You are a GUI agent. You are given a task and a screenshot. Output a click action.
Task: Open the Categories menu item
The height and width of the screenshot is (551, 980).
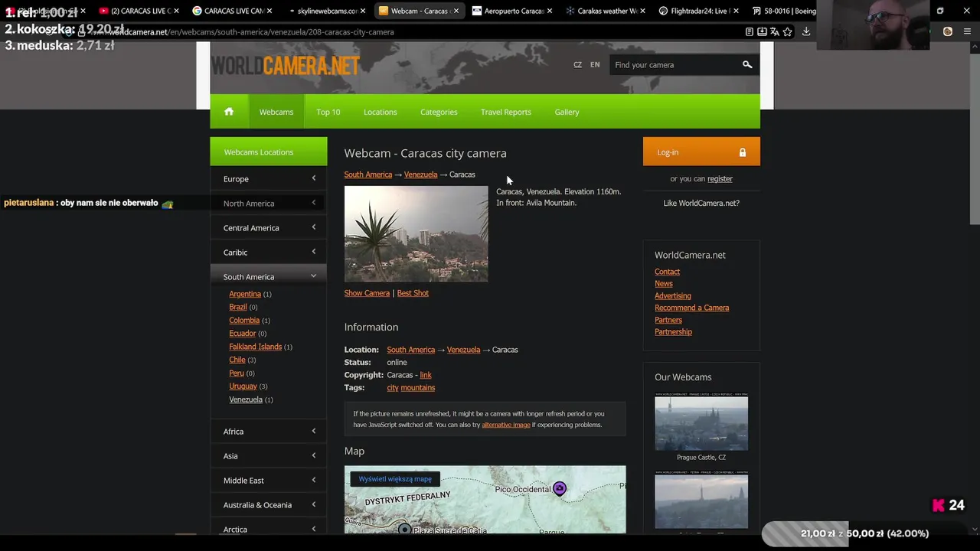pos(439,112)
